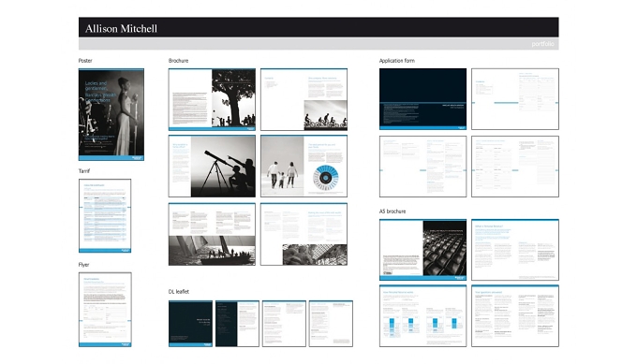Select the Brochure spread with the sailboat photo
Image resolution: width=637 pixels, height=364 pixels.
pos(212,234)
